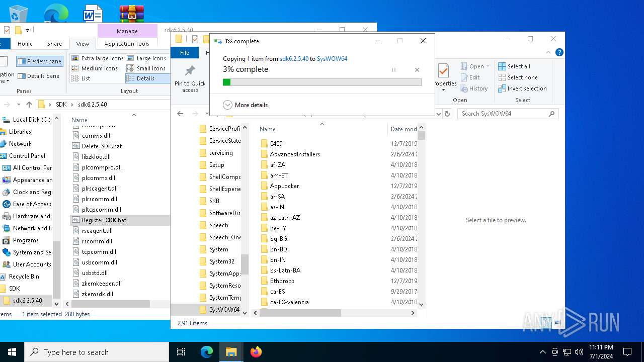The height and width of the screenshot is (362, 644).
Task: Open Task View on taskbar
Action: [181, 352]
